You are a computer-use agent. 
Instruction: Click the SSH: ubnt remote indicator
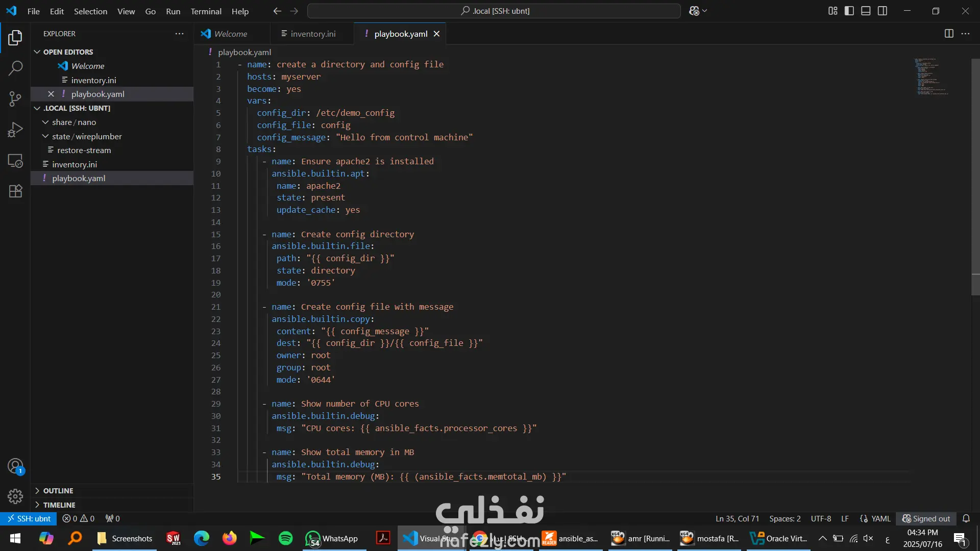(x=29, y=518)
